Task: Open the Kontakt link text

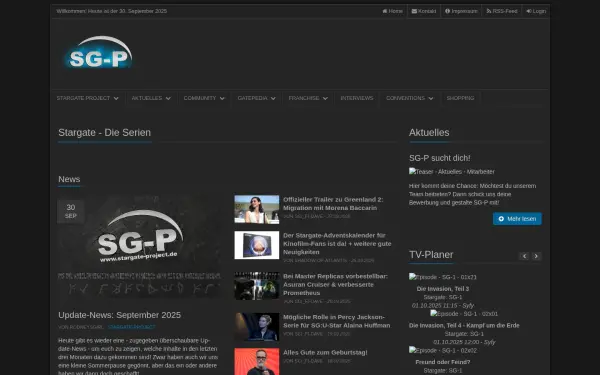Action: 427,11
